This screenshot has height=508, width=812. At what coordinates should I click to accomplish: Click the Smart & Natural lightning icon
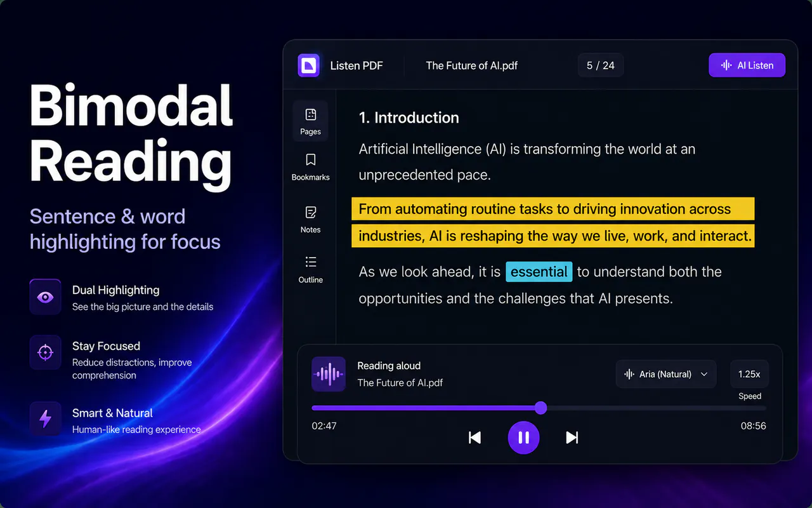pyautogui.click(x=46, y=419)
